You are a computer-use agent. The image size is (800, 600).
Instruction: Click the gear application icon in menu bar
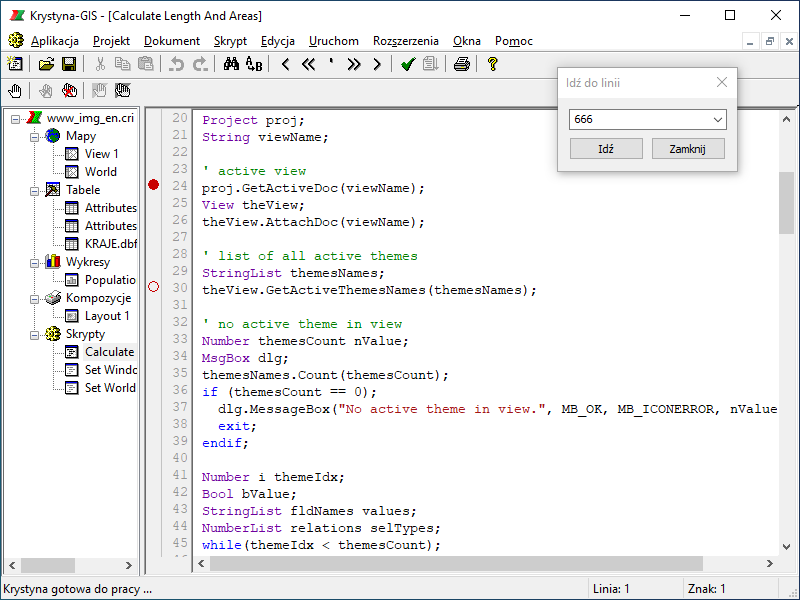(16, 40)
